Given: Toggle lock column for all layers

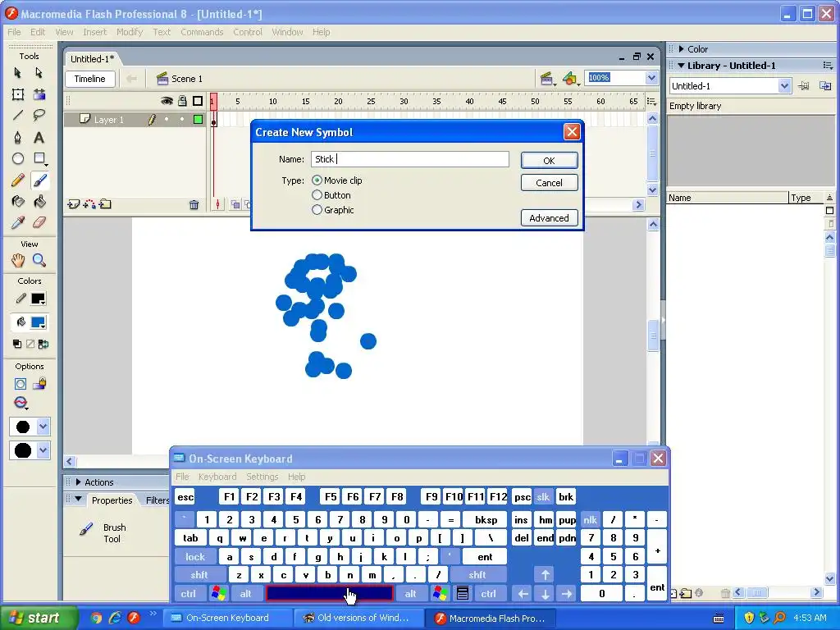Looking at the screenshot, I should 183,101.
